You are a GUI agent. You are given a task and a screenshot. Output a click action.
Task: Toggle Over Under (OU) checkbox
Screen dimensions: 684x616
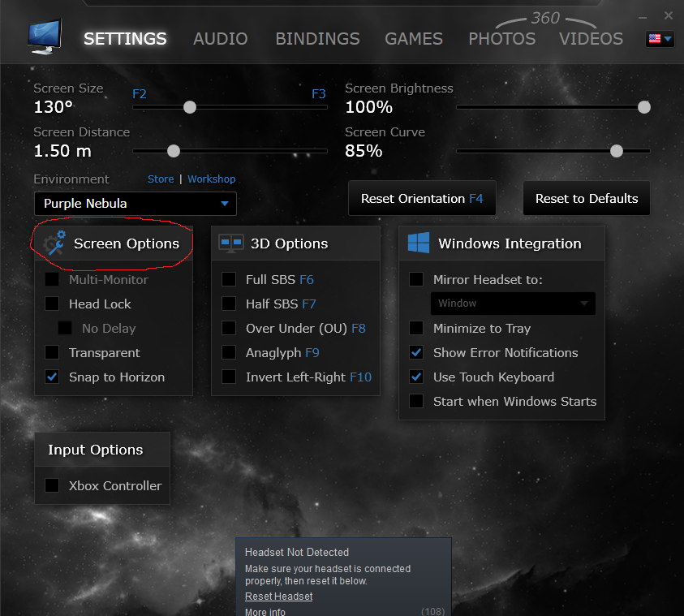click(x=229, y=328)
